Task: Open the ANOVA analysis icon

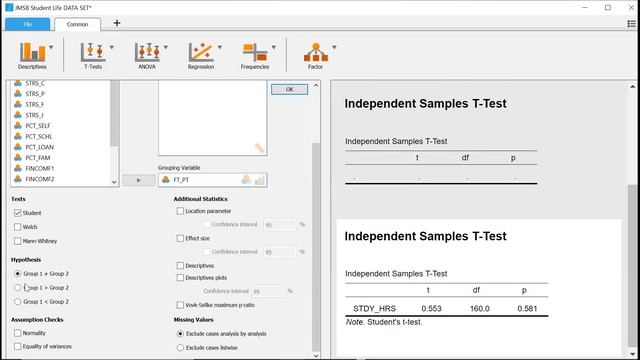Action: [x=147, y=52]
